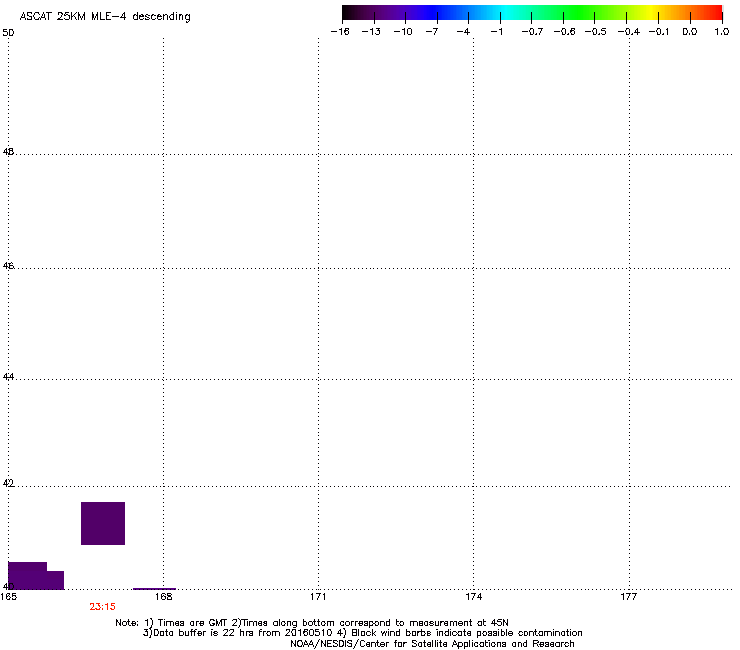Click the latitude 50 axis label
The image size is (740, 650).
(8, 33)
